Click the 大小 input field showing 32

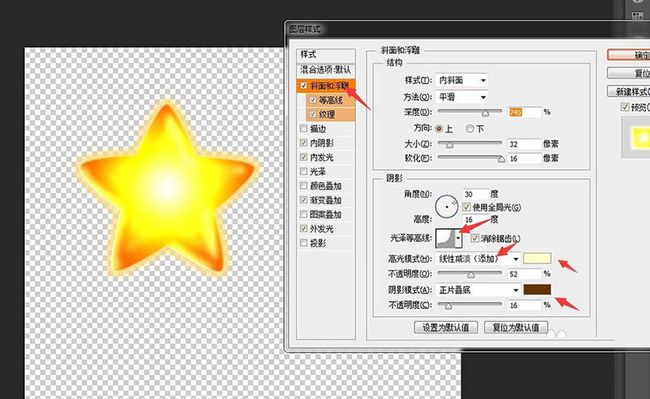click(x=525, y=144)
